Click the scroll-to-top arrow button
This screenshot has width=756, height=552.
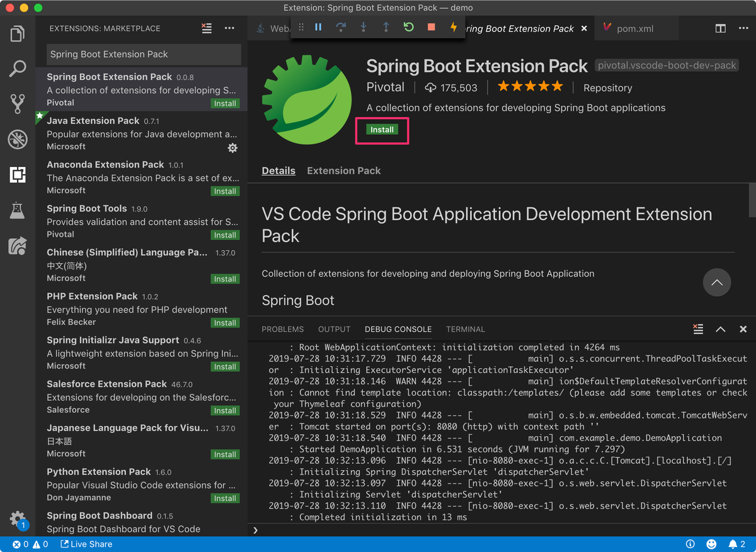tap(717, 283)
